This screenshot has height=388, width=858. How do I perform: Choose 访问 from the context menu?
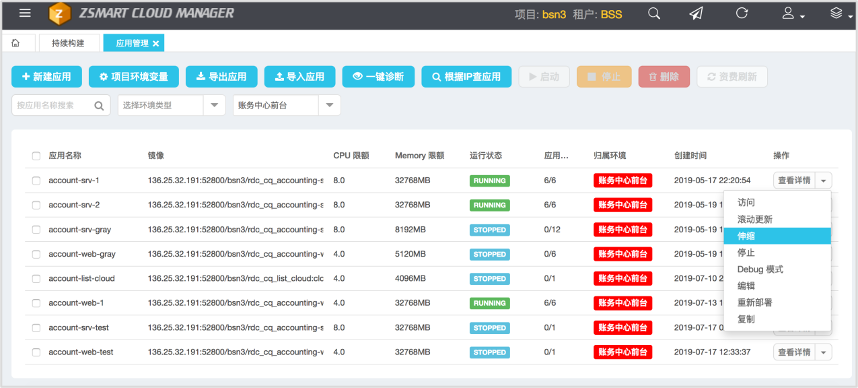pos(777,202)
